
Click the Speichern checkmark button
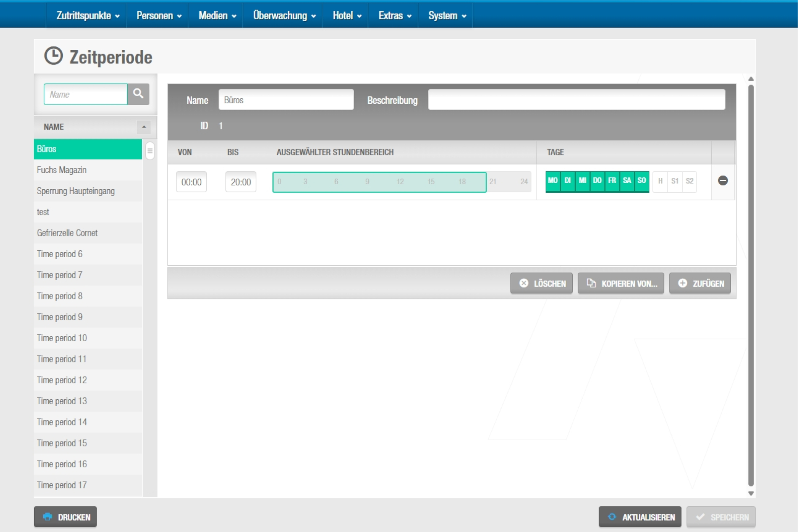click(721, 517)
